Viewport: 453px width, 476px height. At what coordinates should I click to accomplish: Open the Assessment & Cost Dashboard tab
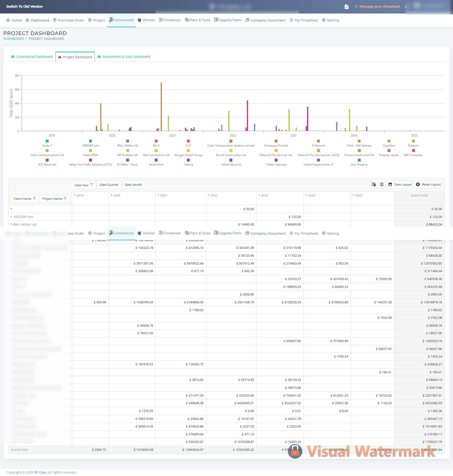pos(124,57)
